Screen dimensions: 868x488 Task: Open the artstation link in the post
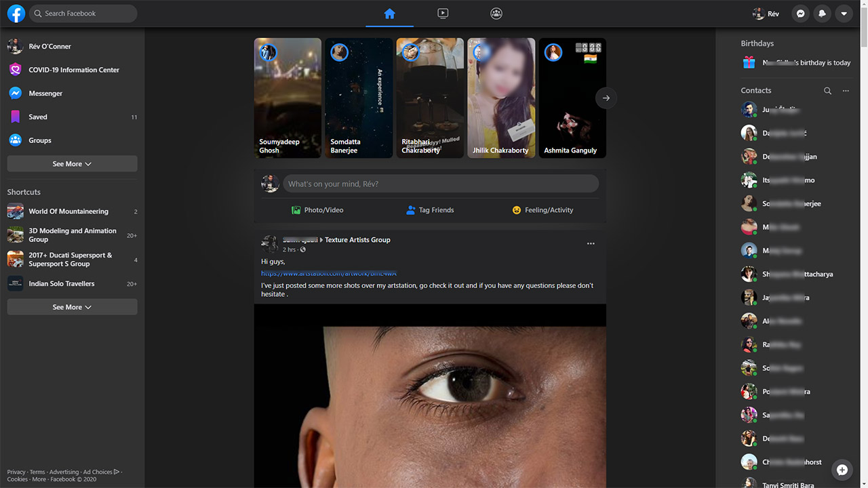(x=329, y=273)
